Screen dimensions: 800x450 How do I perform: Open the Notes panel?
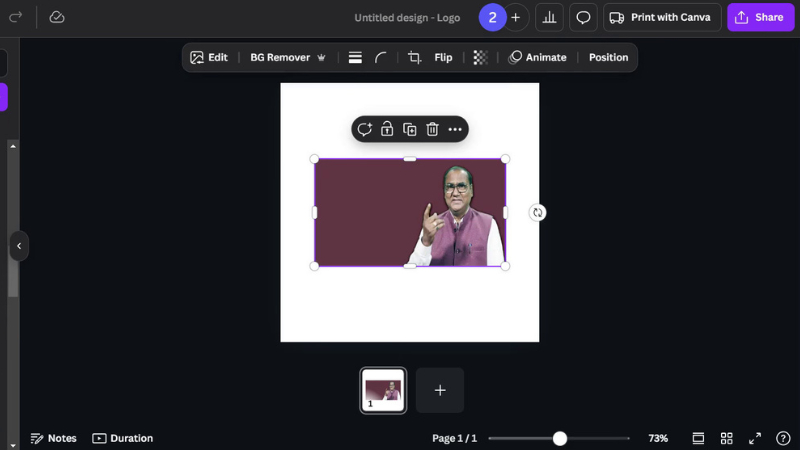[54, 438]
